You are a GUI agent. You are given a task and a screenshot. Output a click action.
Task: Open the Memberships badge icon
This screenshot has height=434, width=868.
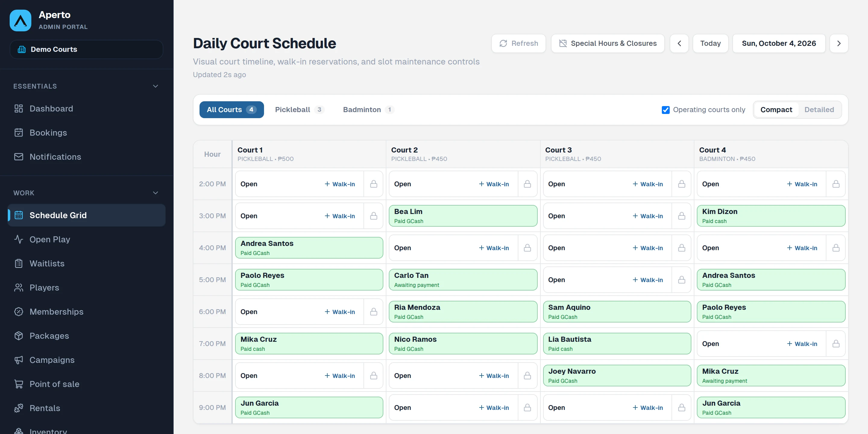18,312
